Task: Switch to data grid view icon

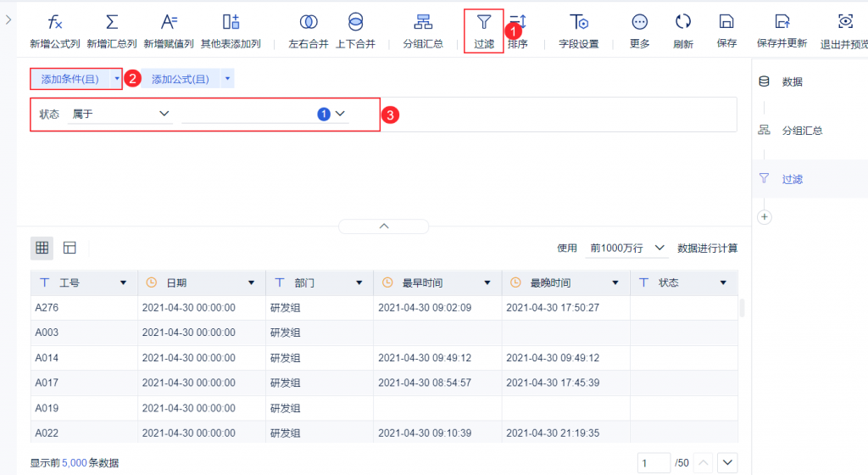Action: (x=42, y=248)
